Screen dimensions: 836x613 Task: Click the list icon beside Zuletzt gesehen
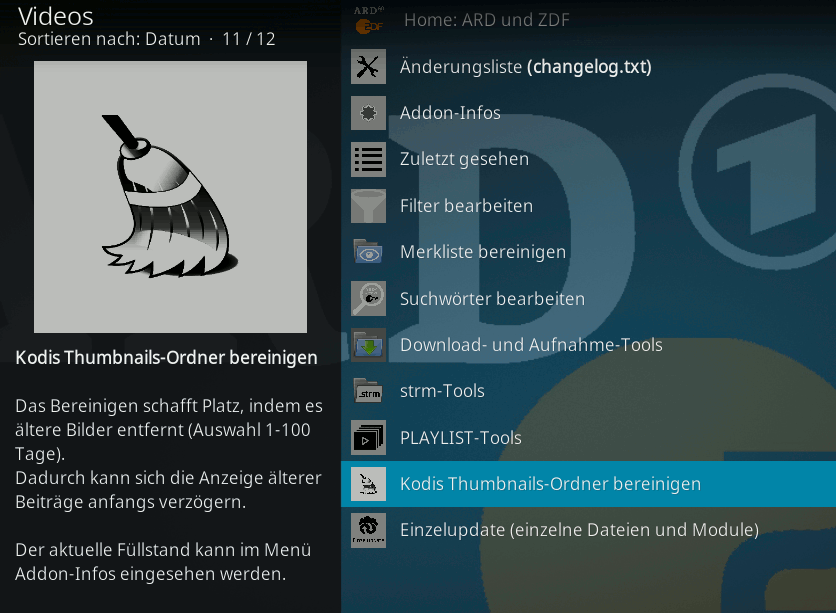(368, 159)
